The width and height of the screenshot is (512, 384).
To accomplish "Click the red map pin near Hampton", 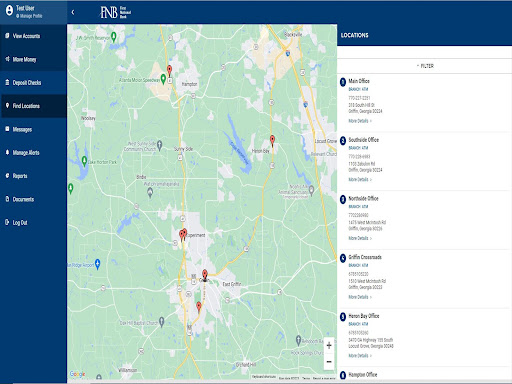I will point(169,71).
